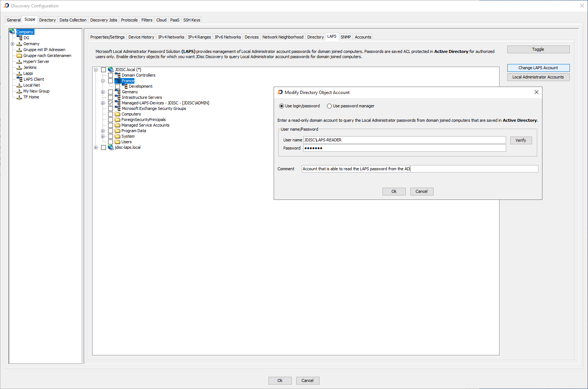Click the Development OU icon
Image resolution: width=588 pixels, height=389 pixels.
pos(125,86)
